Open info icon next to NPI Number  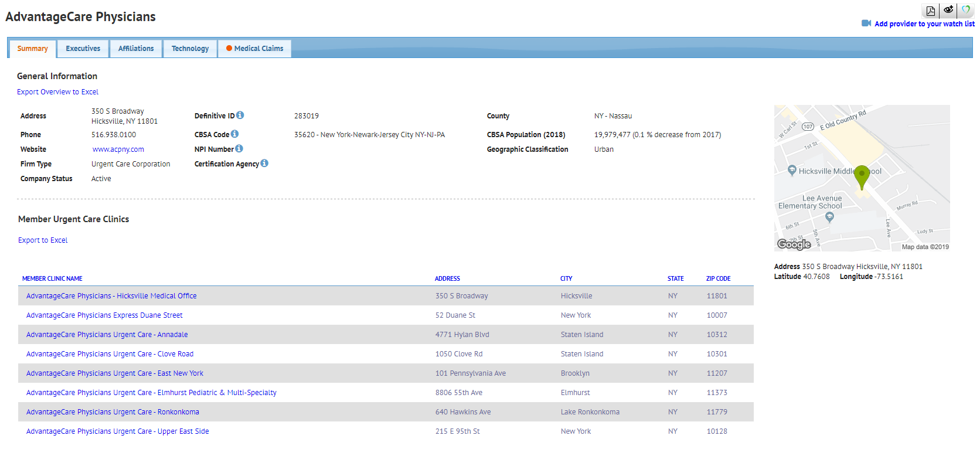[239, 149]
